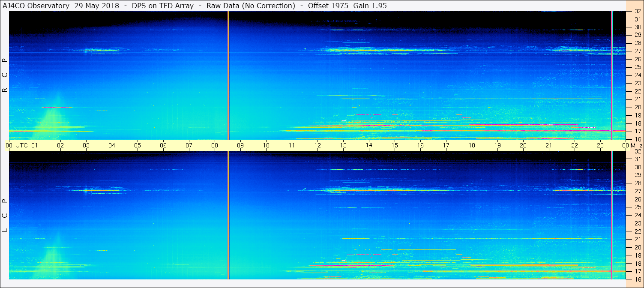Click the vertical 'R C P' panel label
Viewport: 644px width, 288px height.
click(5, 75)
